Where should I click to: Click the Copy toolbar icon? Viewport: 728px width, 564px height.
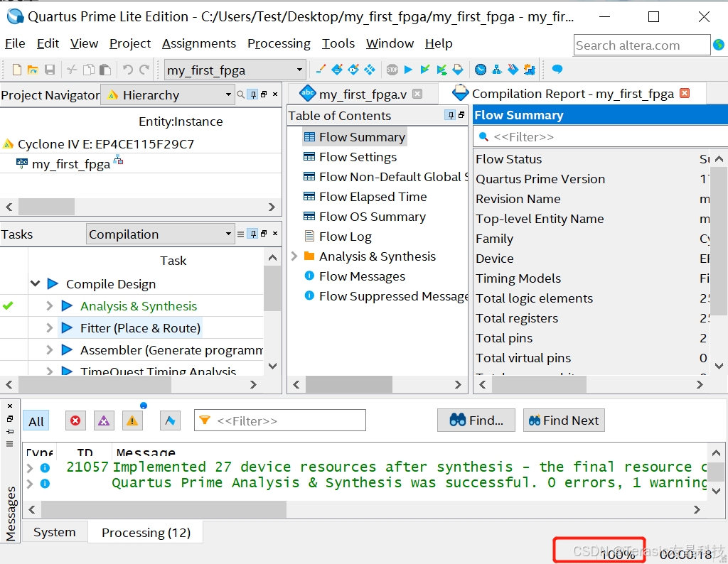pyautogui.click(x=88, y=70)
